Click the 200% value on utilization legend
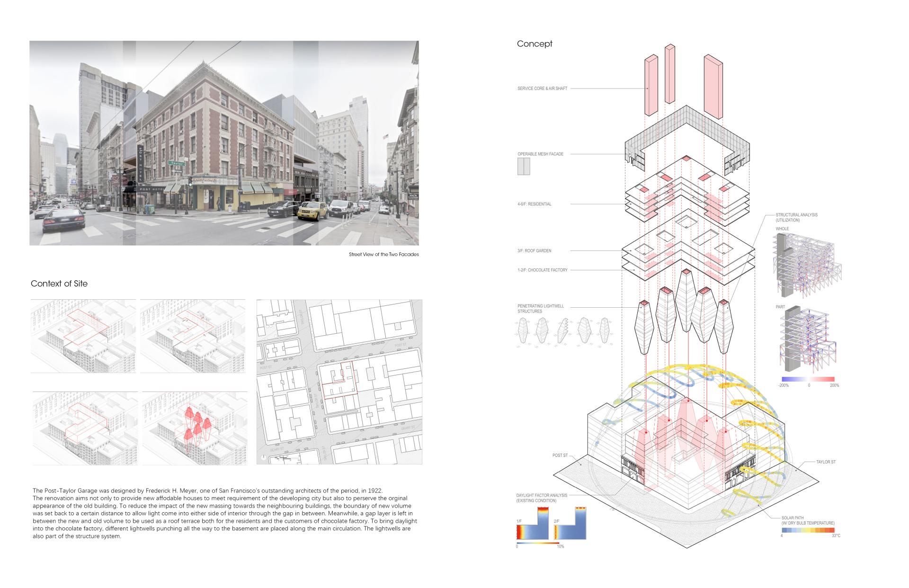The height and width of the screenshot is (588, 909). tap(834, 385)
